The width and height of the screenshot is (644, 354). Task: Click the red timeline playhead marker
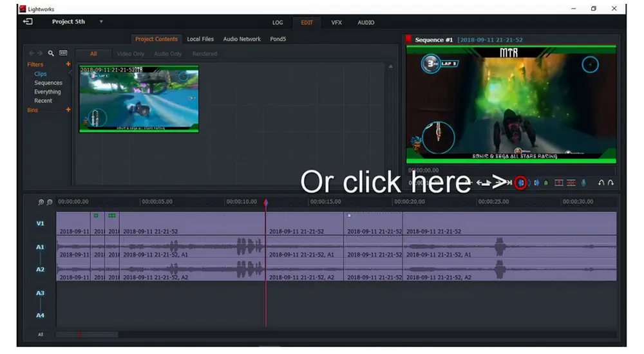tap(266, 203)
